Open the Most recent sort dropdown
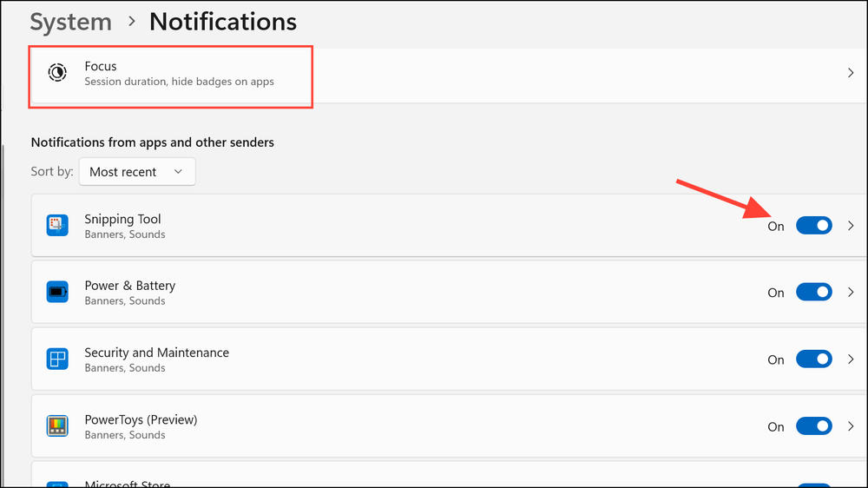 pyautogui.click(x=137, y=172)
